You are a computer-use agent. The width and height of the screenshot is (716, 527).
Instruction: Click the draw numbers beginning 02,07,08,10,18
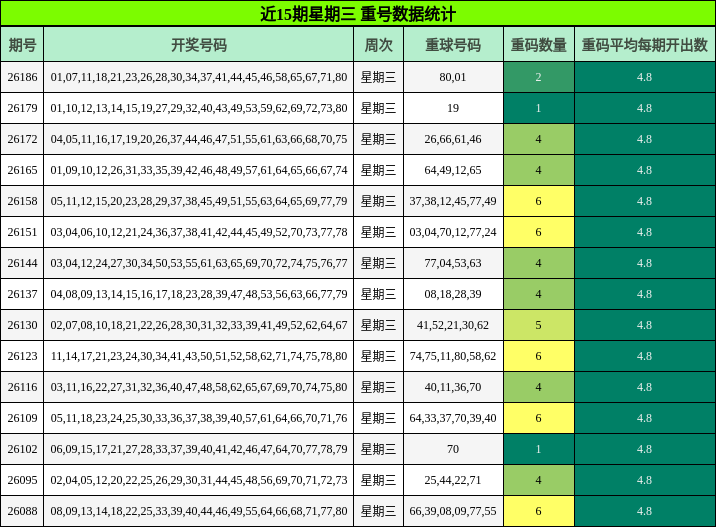tap(199, 326)
